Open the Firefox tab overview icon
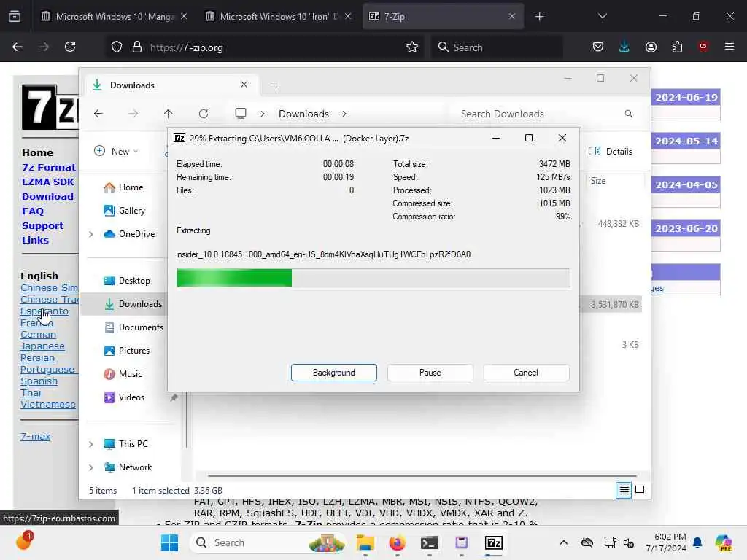Screen dimensions: 747x560 [15, 17]
